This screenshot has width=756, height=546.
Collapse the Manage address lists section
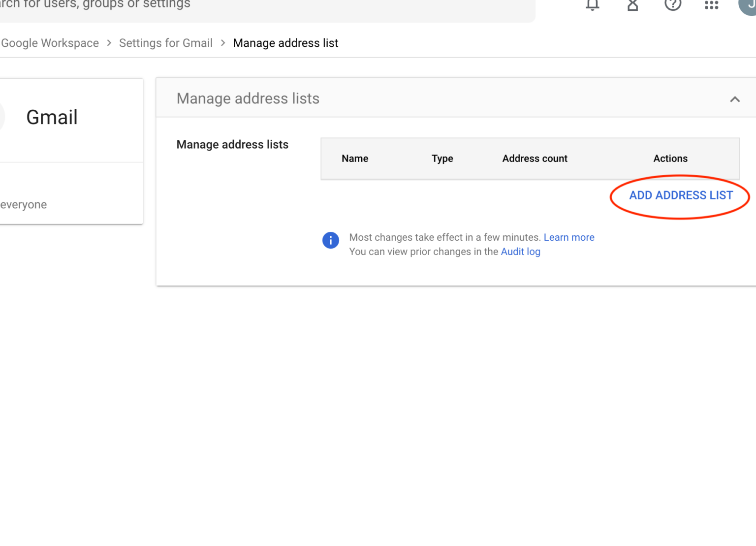coord(735,99)
